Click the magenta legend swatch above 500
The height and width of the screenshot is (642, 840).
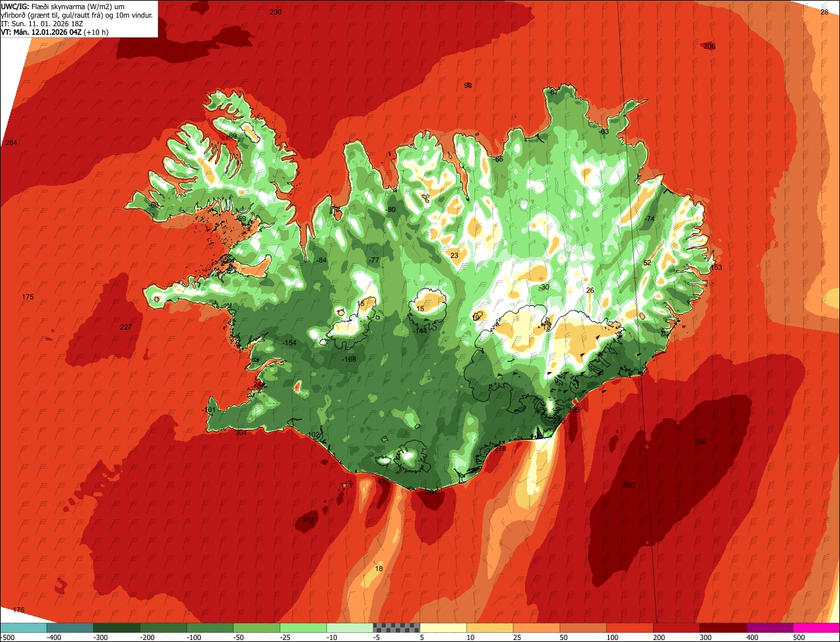pos(816,628)
